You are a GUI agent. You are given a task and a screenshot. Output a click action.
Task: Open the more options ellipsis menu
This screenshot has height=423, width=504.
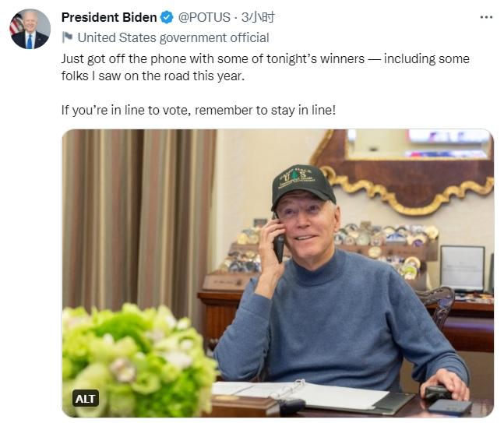(x=486, y=17)
